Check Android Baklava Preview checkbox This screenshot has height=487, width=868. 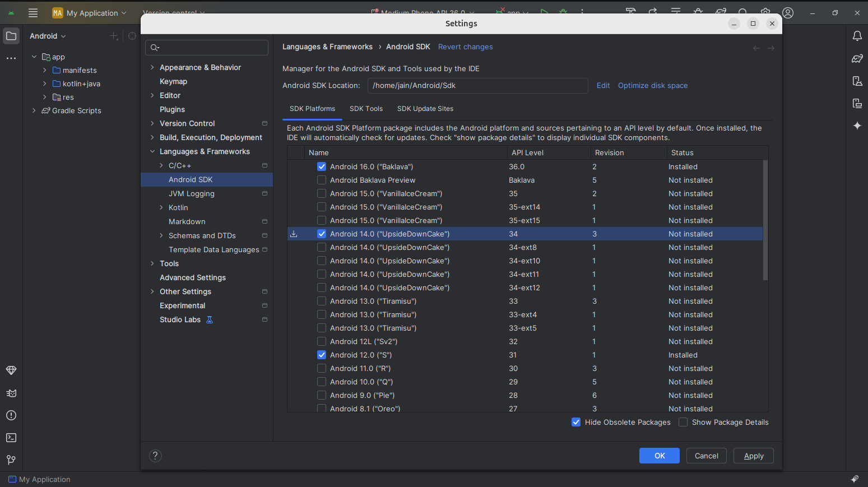[322, 180]
